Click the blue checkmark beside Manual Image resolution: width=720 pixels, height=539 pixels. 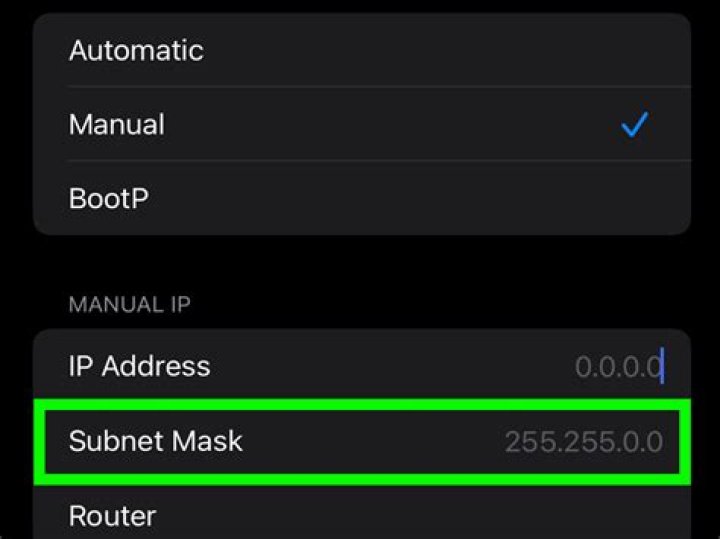[634, 125]
